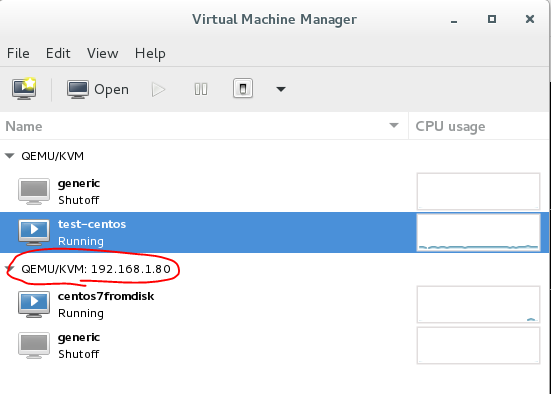Open the Edit menu
Image resolution: width=551 pixels, height=394 pixels.
(58, 53)
